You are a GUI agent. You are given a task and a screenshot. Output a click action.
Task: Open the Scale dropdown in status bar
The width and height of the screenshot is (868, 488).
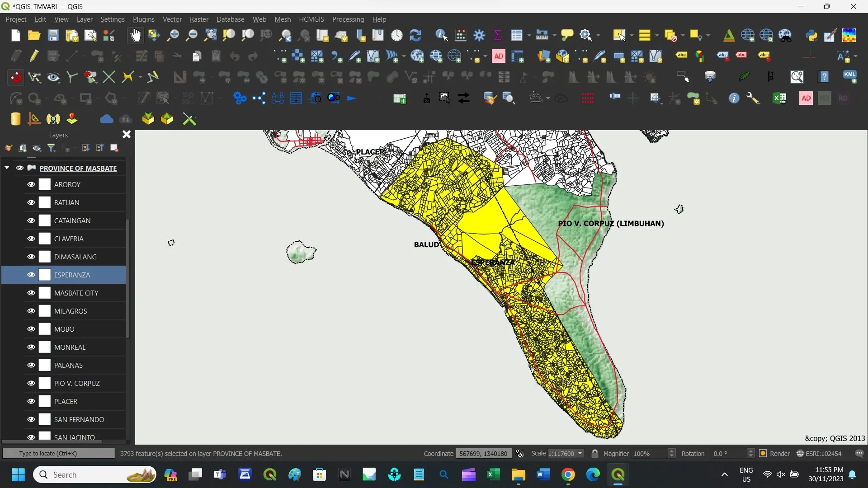pos(580,453)
